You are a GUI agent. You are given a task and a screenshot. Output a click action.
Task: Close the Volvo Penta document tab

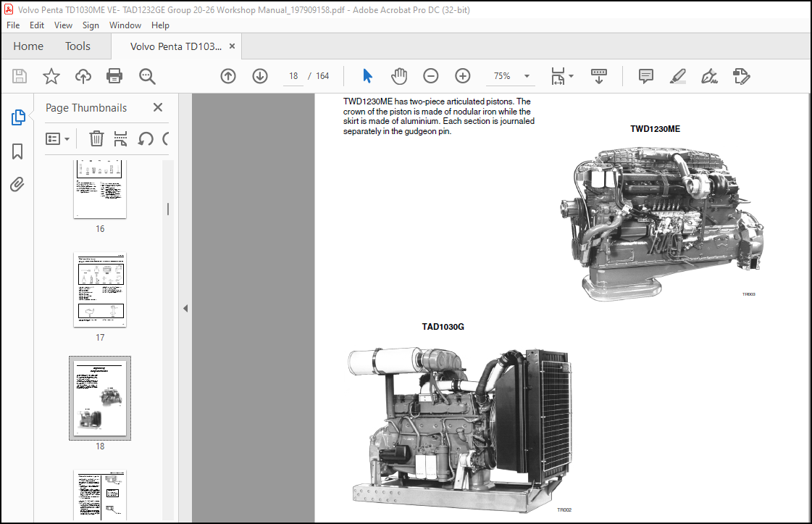(x=232, y=46)
